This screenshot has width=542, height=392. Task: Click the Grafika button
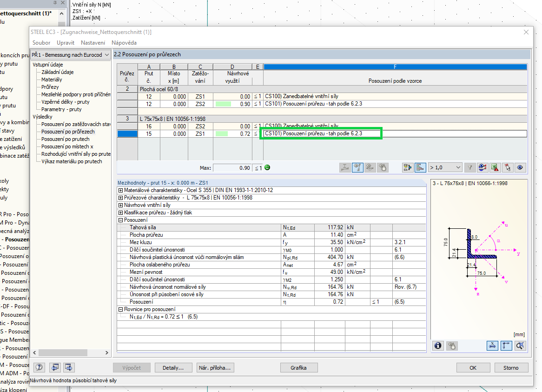point(298,368)
